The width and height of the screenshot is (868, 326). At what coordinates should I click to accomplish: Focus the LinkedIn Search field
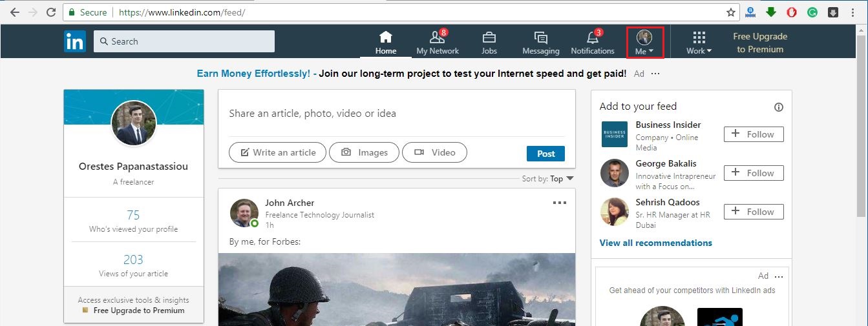(x=184, y=41)
